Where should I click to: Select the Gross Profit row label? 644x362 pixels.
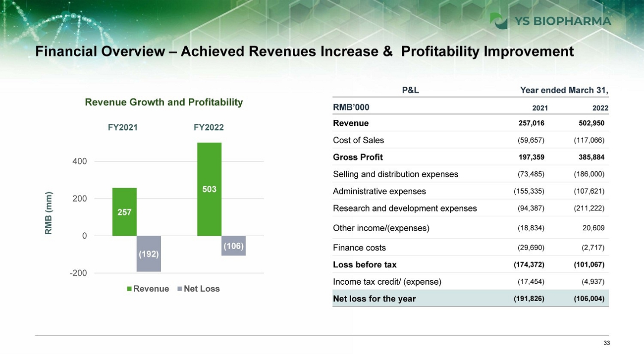(x=358, y=157)
